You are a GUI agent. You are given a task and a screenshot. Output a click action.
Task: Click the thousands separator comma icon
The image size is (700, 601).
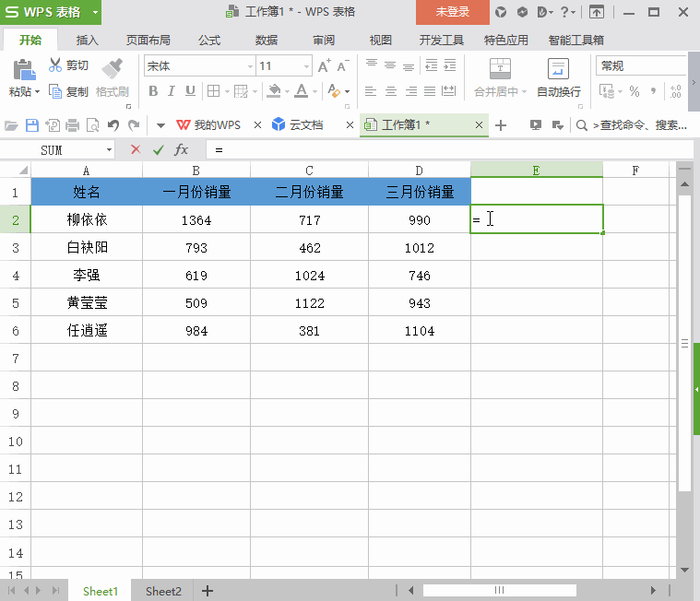click(x=654, y=91)
